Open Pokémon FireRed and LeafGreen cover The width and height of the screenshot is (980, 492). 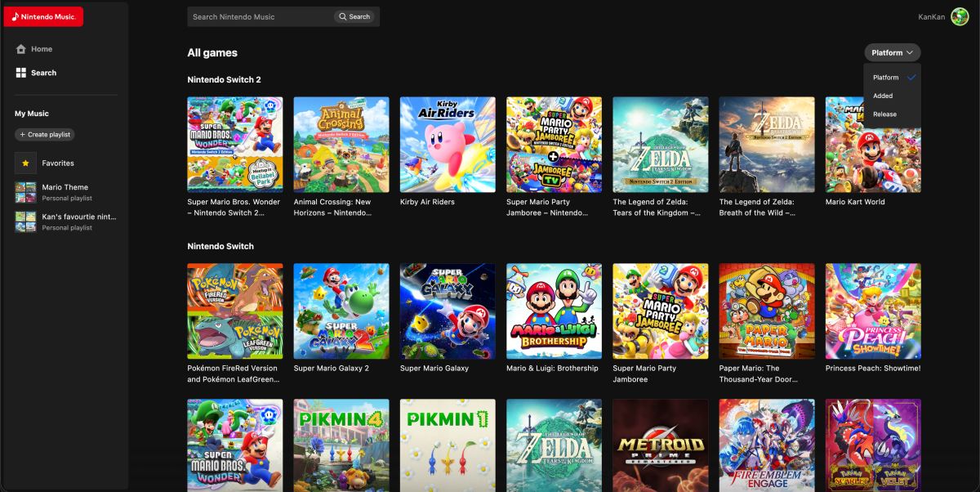point(235,311)
